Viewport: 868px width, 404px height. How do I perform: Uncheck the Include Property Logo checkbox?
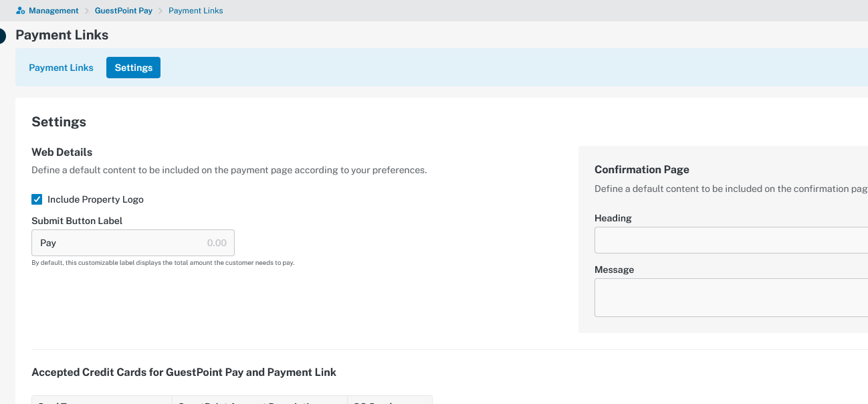(37, 199)
